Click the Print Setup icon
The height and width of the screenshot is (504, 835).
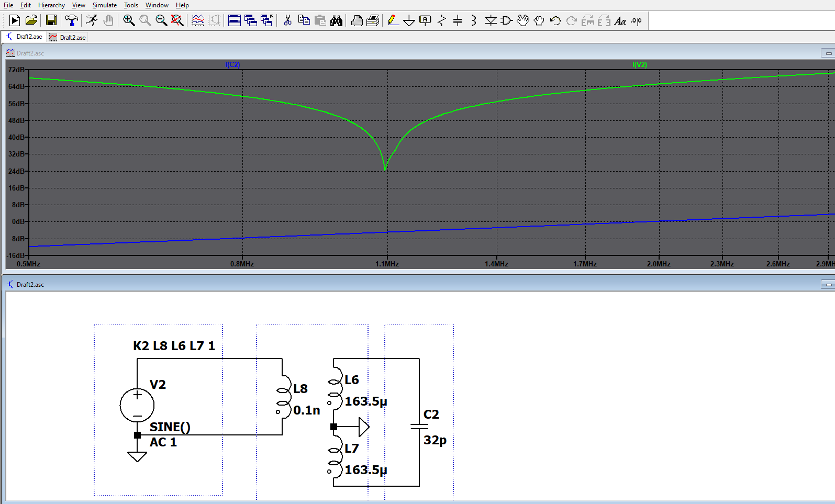373,20
